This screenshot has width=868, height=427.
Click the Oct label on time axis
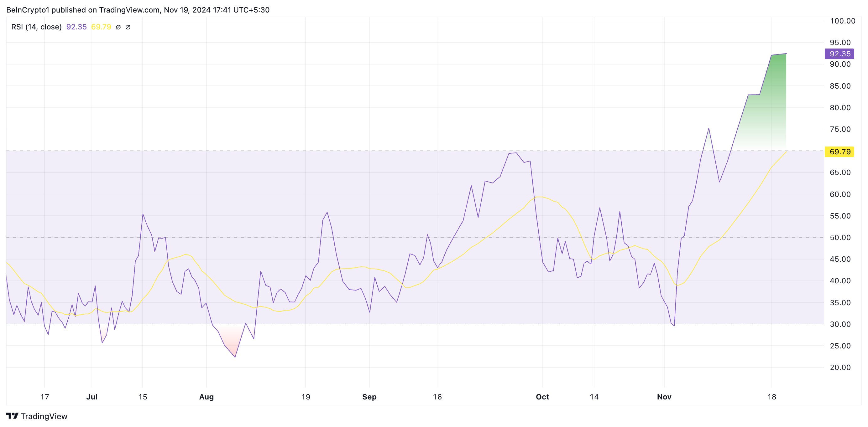pos(542,397)
